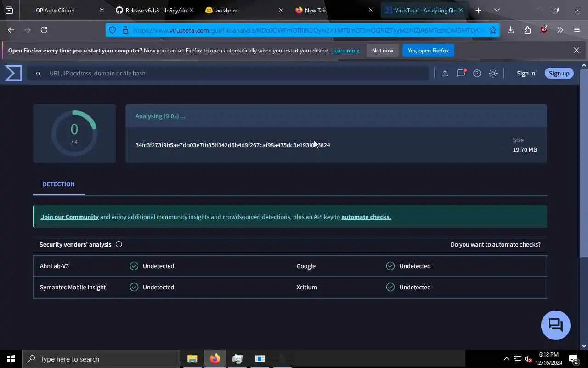Image resolution: width=588 pixels, height=368 pixels.
Task: Open the Firefox extensions puzzle icon
Action: pyautogui.click(x=527, y=30)
